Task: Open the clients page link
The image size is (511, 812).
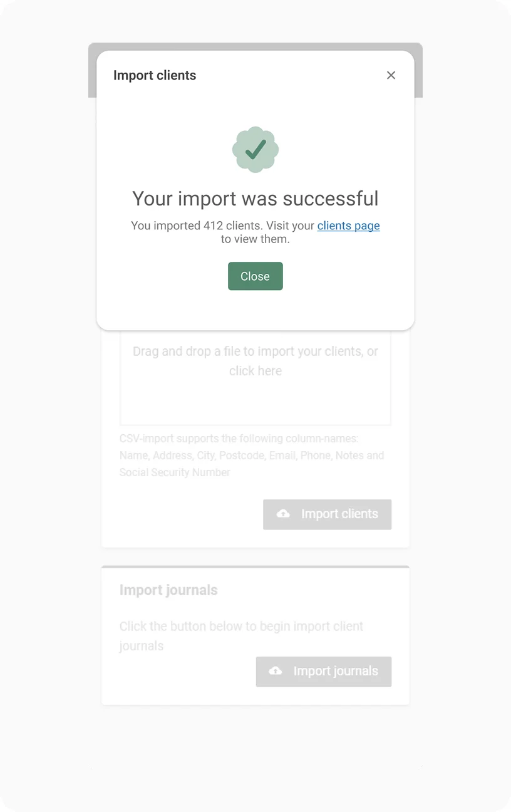Action: [x=348, y=226]
